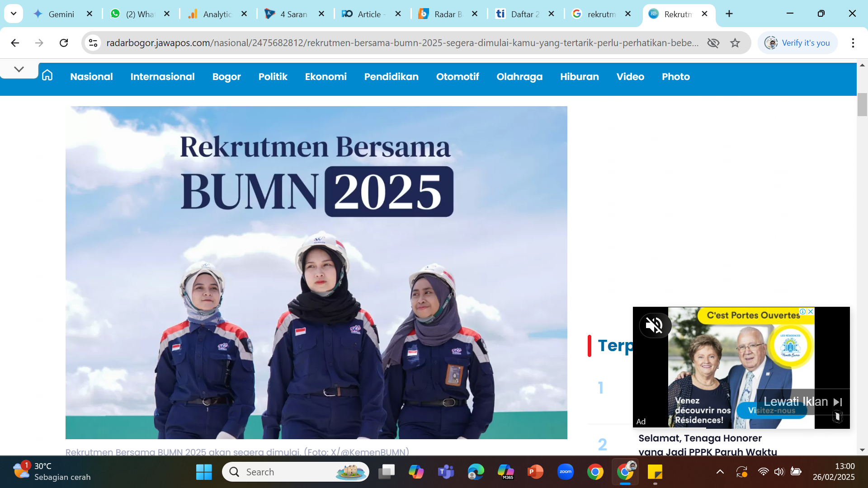This screenshot has width=868, height=488.
Task: Open clock and date 26/02/2025
Action: pyautogui.click(x=834, y=472)
